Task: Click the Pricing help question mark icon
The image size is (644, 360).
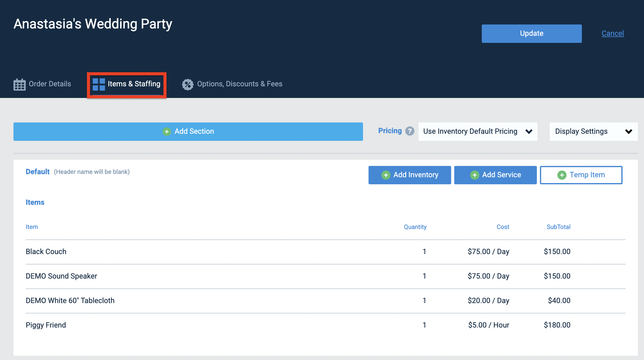Action: click(x=410, y=131)
